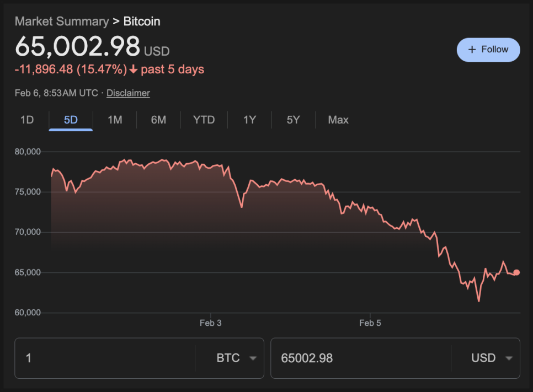The image size is (533, 392).
Task: Open the Disclaimer link
Action: coord(128,93)
